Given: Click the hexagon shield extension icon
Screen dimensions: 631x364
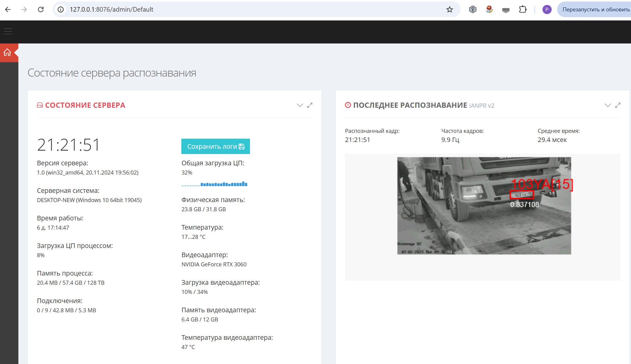Looking at the screenshot, I should point(473,9).
